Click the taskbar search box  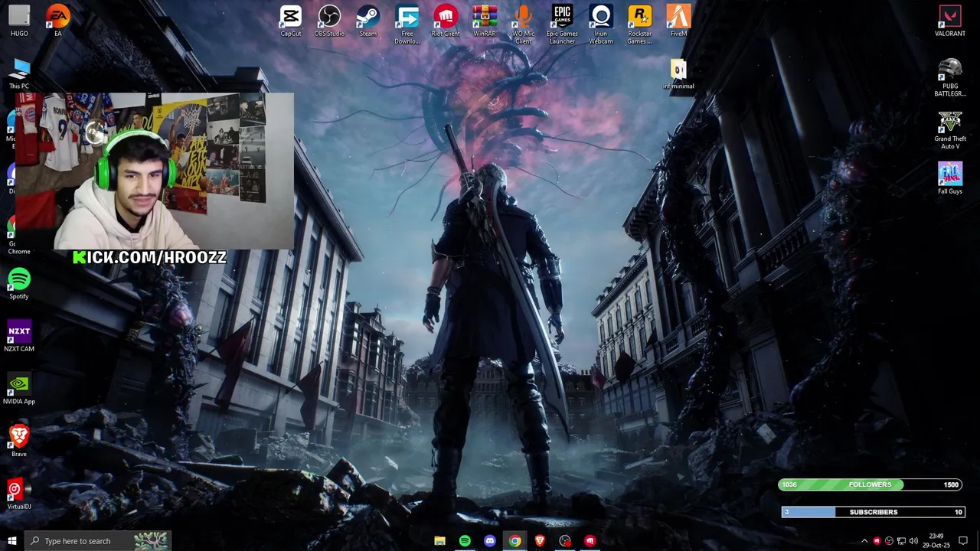(x=98, y=541)
